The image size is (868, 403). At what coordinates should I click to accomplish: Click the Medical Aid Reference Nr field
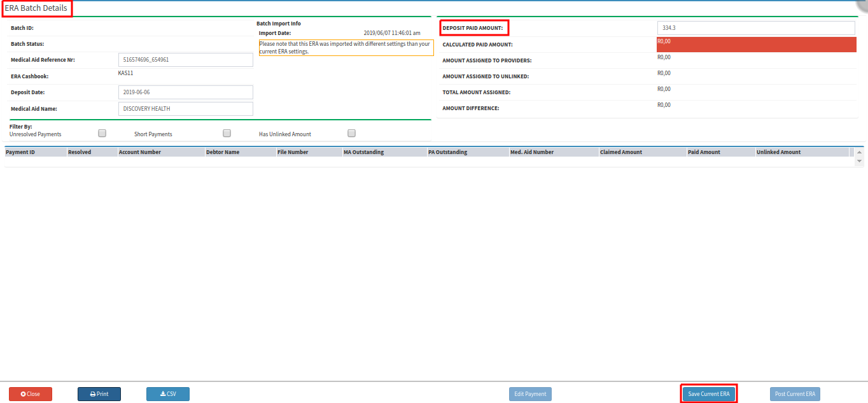click(x=186, y=60)
